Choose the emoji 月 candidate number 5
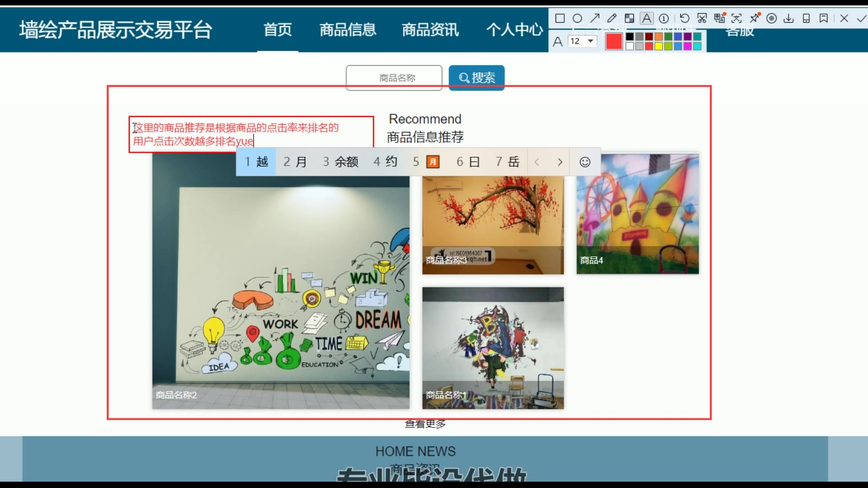The width and height of the screenshot is (868, 488). [x=426, y=162]
